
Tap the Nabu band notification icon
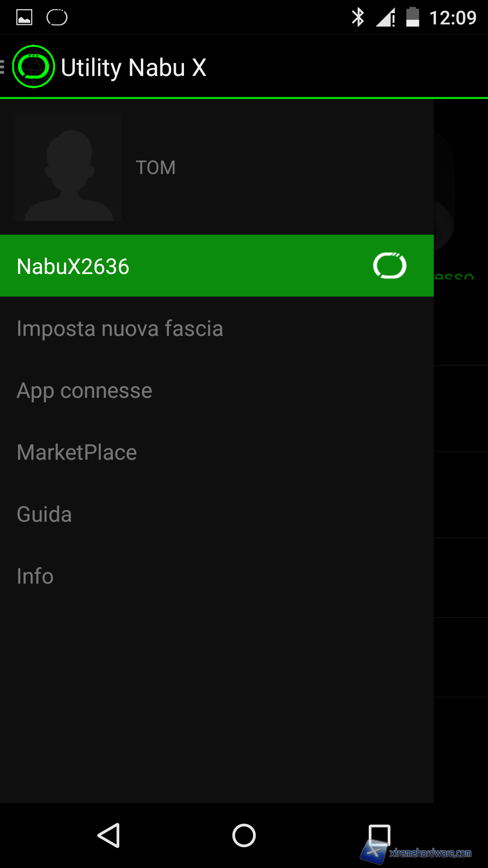[x=57, y=18]
